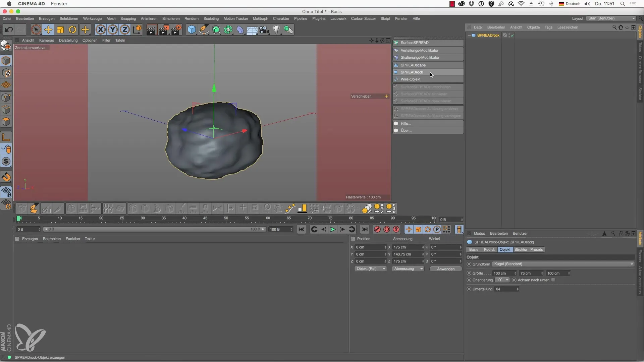Open the viewport Kameras menu

click(47, 41)
